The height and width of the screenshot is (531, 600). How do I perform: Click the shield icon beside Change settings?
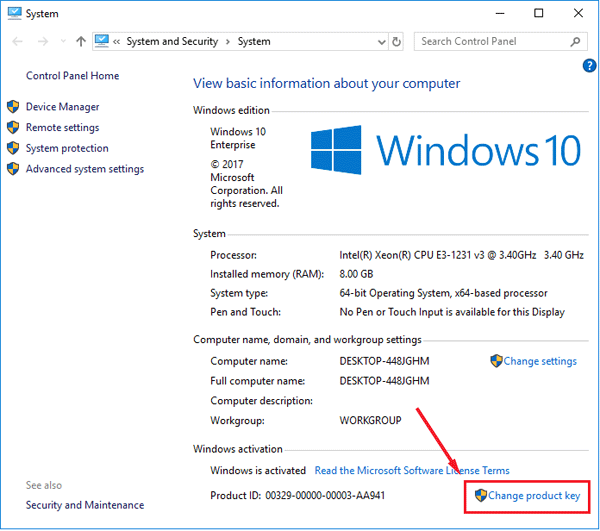pyautogui.click(x=496, y=361)
